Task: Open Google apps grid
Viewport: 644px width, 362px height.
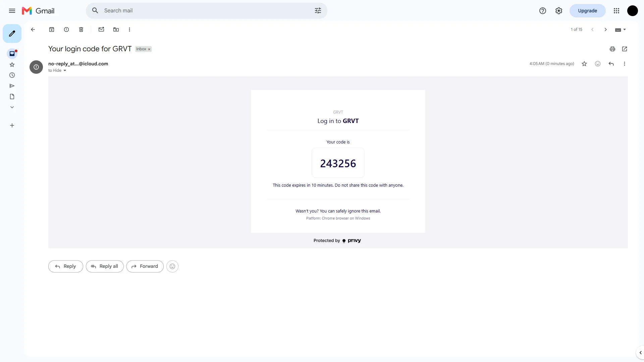Action: click(616, 11)
